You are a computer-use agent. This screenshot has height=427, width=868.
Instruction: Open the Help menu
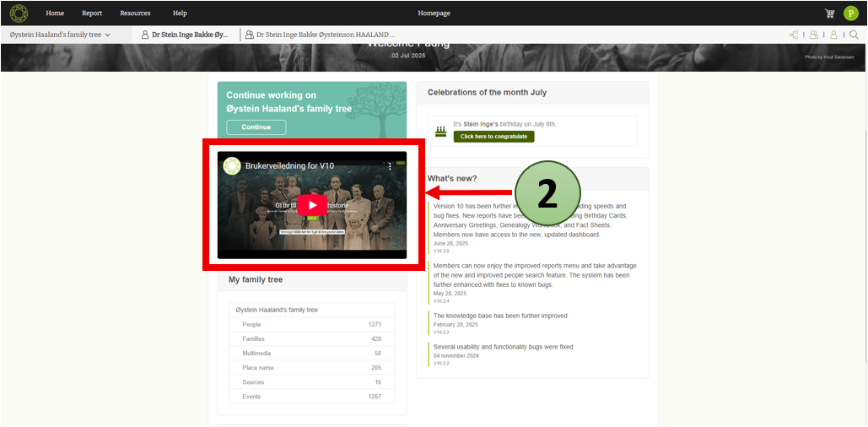click(180, 14)
